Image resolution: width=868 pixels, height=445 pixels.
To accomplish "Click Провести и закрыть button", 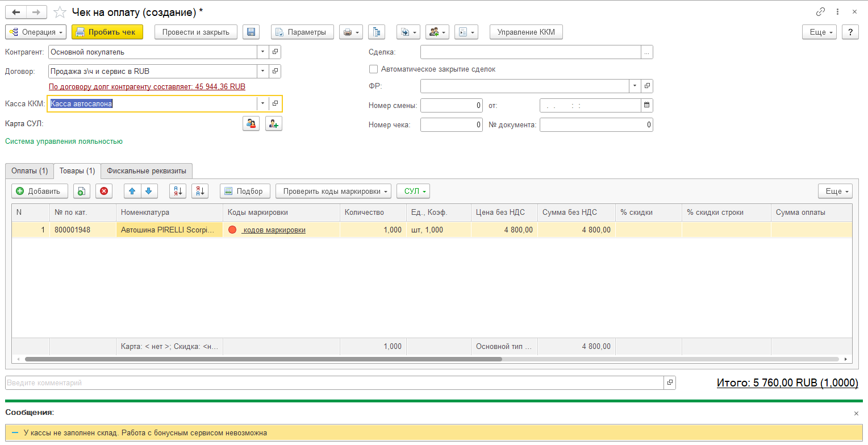I will [196, 32].
